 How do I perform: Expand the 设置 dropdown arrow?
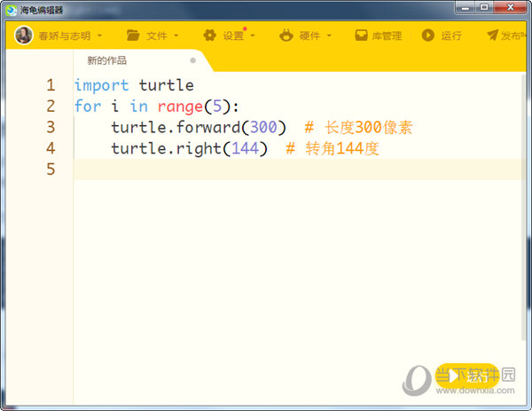253,36
